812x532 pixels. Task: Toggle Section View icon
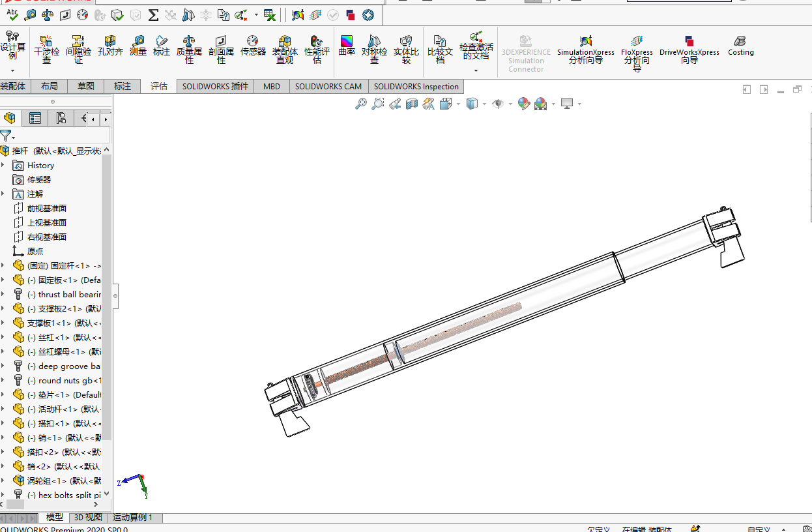coord(412,104)
